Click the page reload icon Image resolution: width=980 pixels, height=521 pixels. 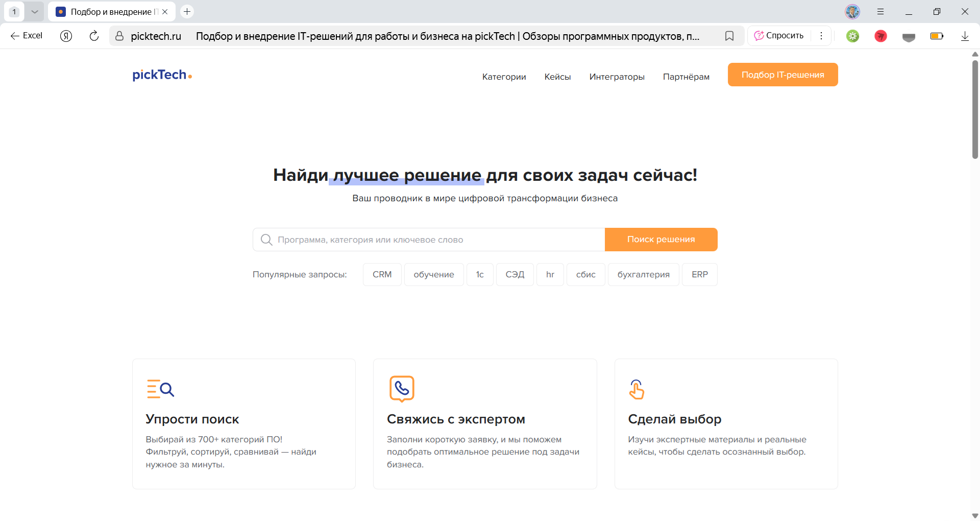coord(94,36)
